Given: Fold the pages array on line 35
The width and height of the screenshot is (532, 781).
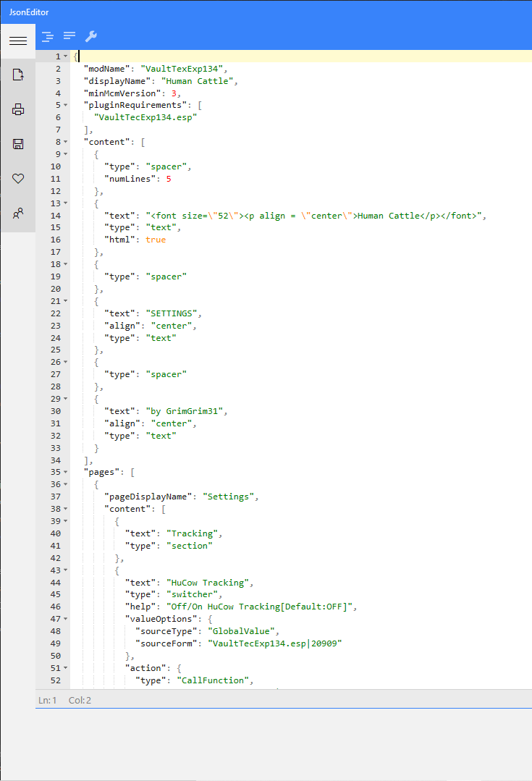Looking at the screenshot, I should click(x=66, y=472).
